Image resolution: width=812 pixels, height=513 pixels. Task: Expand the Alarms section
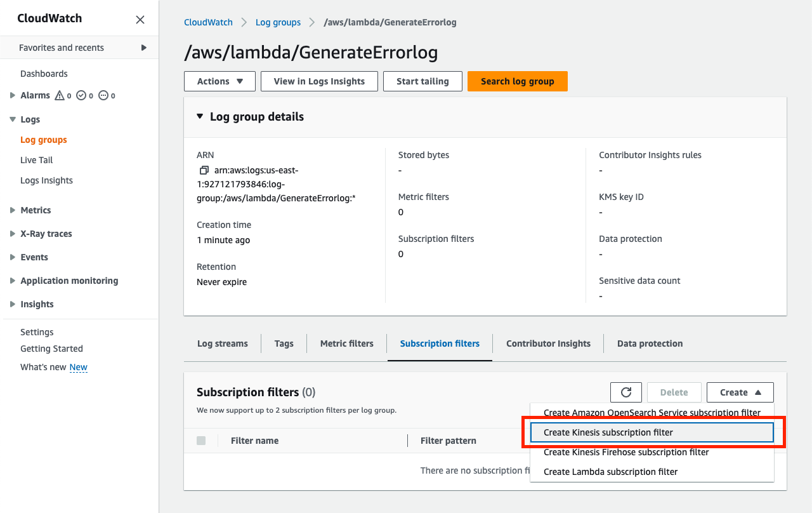coord(13,95)
